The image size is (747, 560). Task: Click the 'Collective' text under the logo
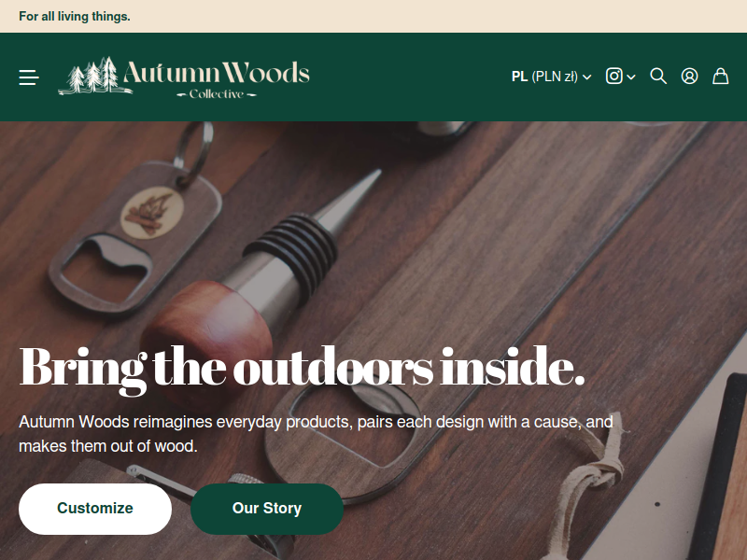click(217, 94)
